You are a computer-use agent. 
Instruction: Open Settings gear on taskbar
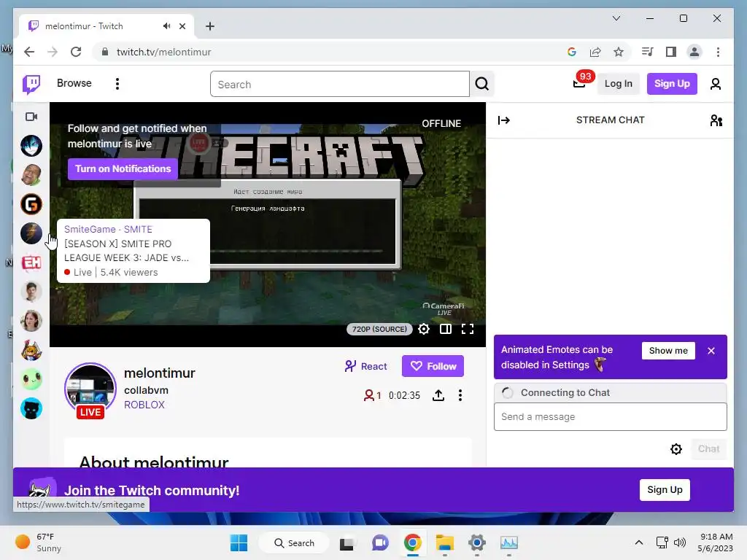(477, 542)
